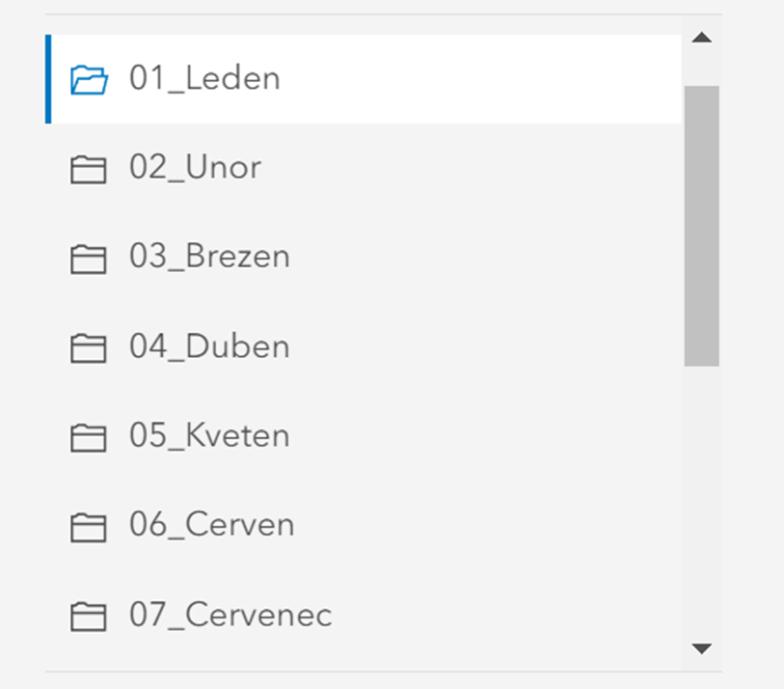
Task: Open the 03_Brezen folder
Action: point(209,258)
